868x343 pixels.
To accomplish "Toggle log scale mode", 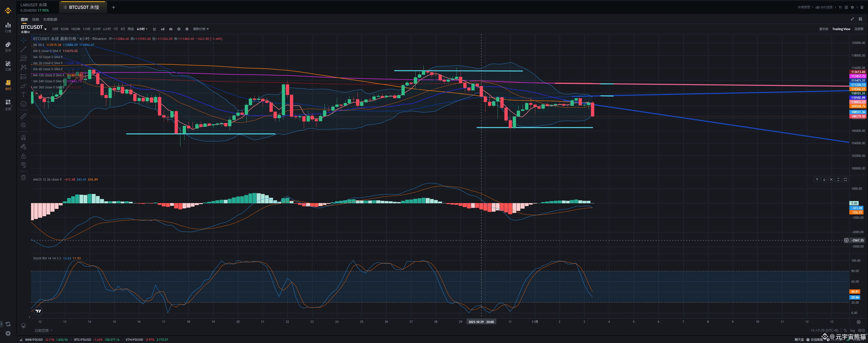I will point(853,331).
